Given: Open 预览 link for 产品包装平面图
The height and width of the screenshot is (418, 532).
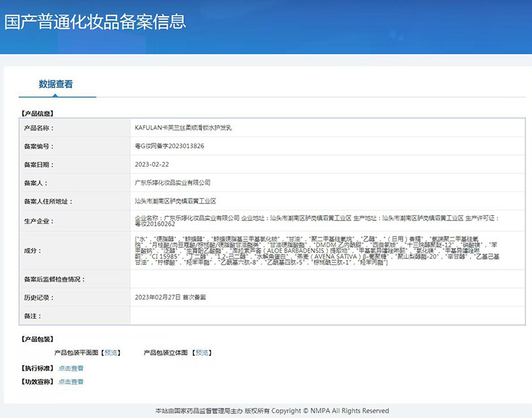Looking at the screenshot, I should pyautogui.click(x=111, y=353).
